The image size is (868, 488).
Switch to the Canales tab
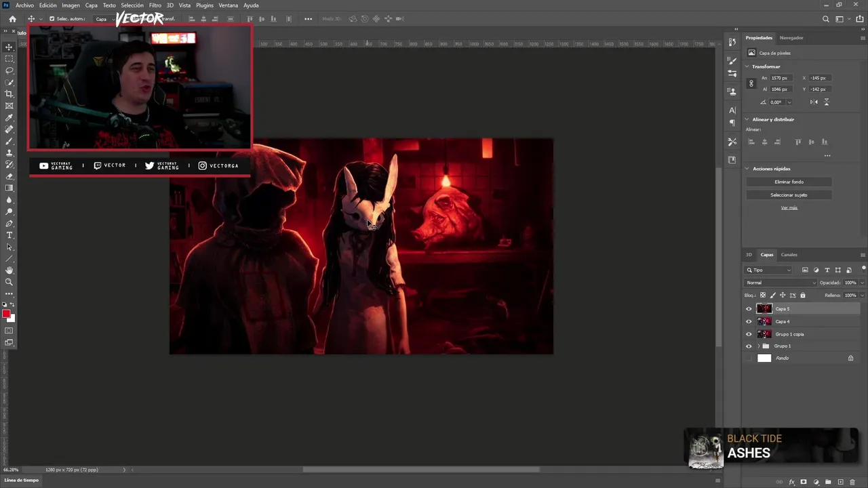[x=789, y=255]
